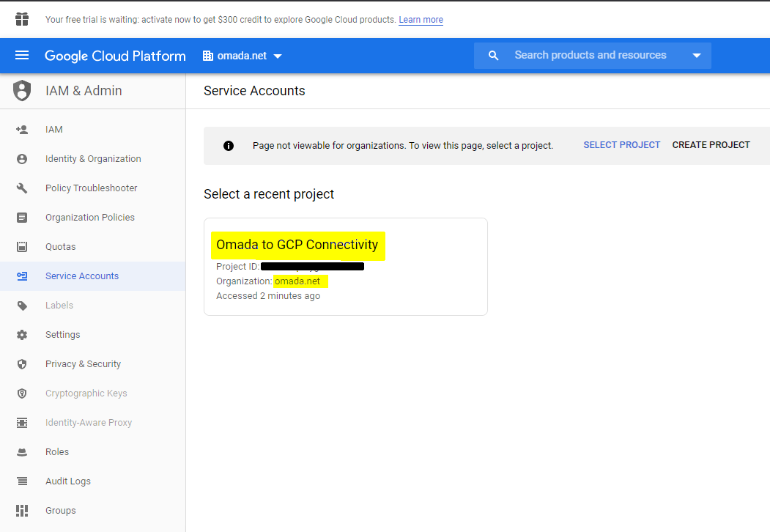Open Identity-Aware Proxy
This screenshot has height=532, width=770.
pyautogui.click(x=93, y=423)
